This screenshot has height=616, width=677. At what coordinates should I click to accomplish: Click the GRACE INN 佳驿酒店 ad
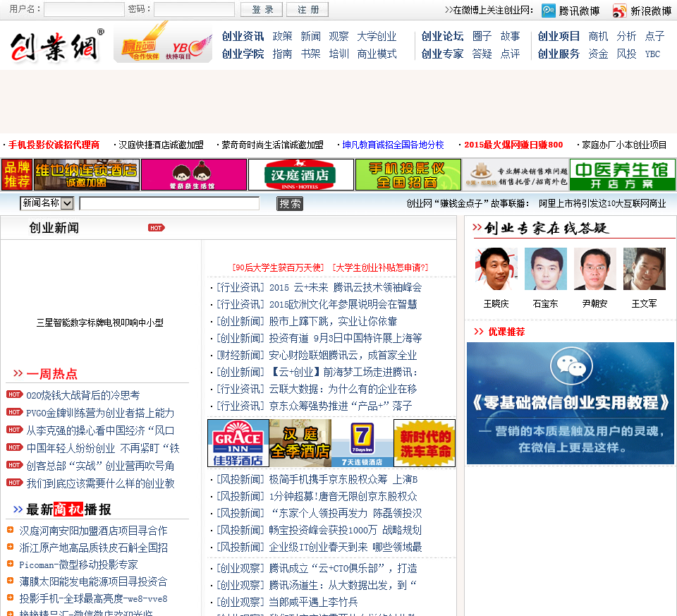238,443
